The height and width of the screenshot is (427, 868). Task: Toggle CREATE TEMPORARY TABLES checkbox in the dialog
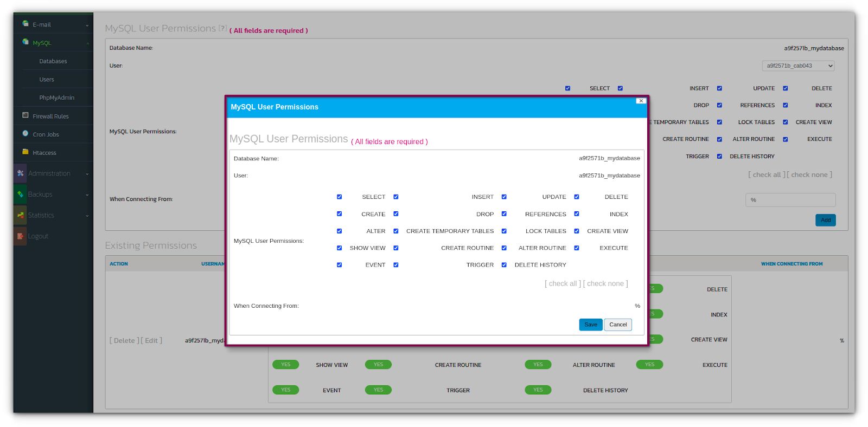tap(396, 231)
